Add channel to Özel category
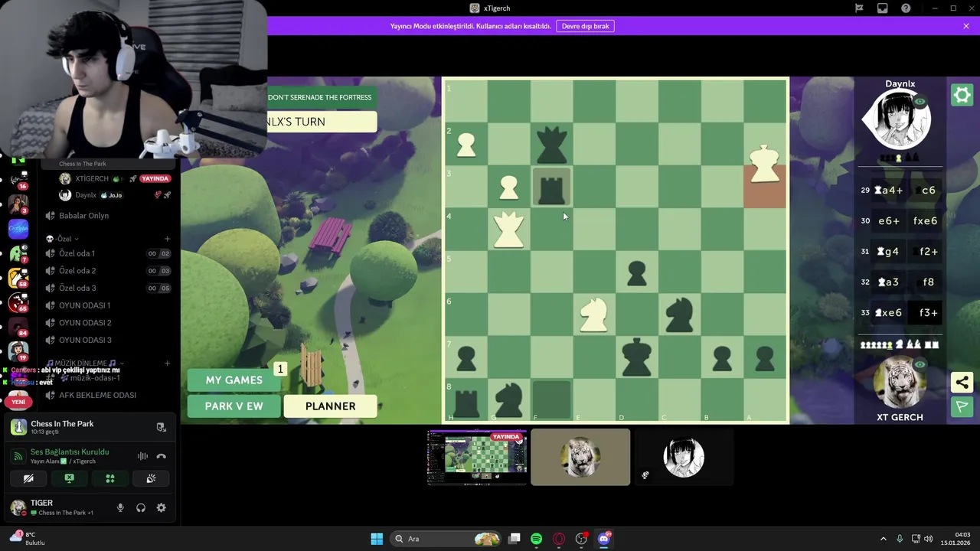Image resolution: width=980 pixels, height=551 pixels. (x=168, y=239)
